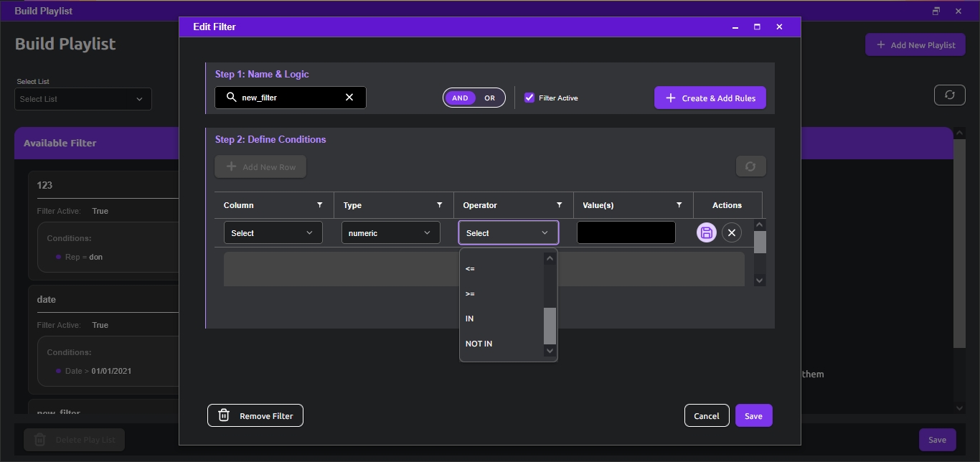Minimize the Edit Filter dialog
The width and height of the screenshot is (980, 462).
click(735, 27)
